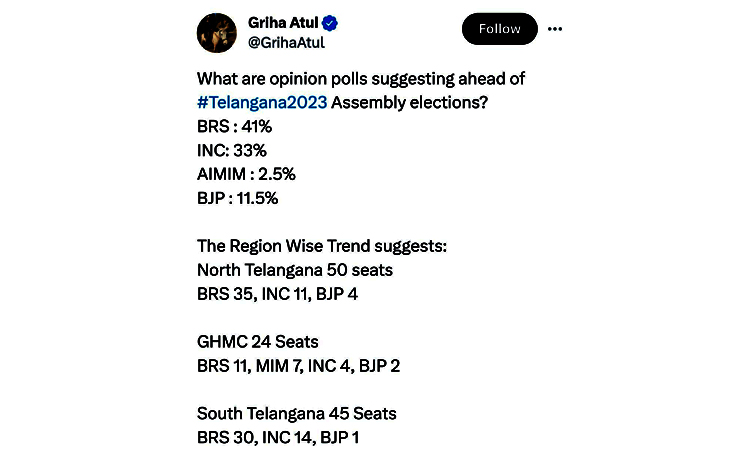Click the "GHMC 24 Seats" line
Screen dimensions: 750x450
click(x=257, y=342)
